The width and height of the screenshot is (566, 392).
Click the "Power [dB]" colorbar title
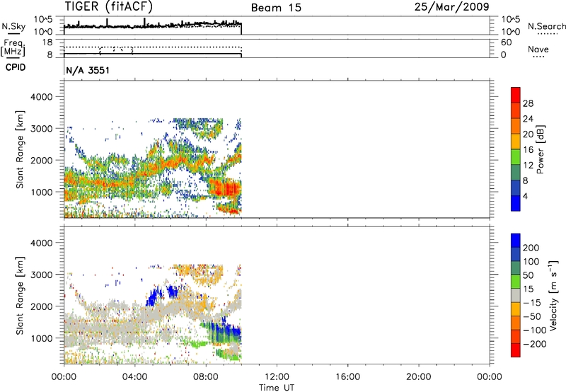pyautogui.click(x=540, y=149)
